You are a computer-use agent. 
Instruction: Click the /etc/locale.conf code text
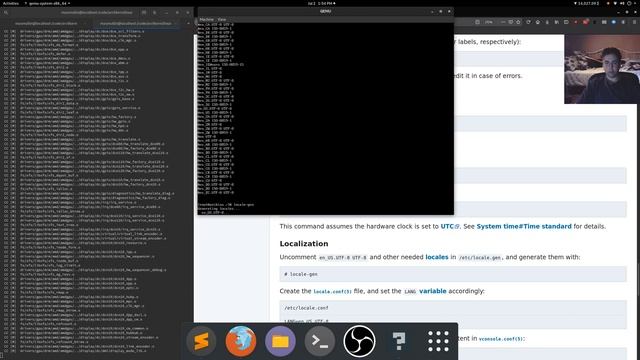coord(306,308)
